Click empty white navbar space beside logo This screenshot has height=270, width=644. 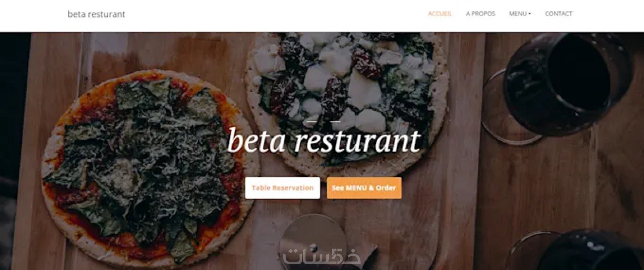[x=275, y=15]
